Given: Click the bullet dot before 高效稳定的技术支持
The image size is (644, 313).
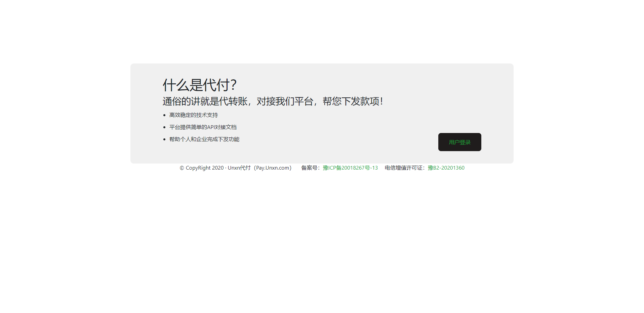Looking at the screenshot, I should click(x=164, y=115).
